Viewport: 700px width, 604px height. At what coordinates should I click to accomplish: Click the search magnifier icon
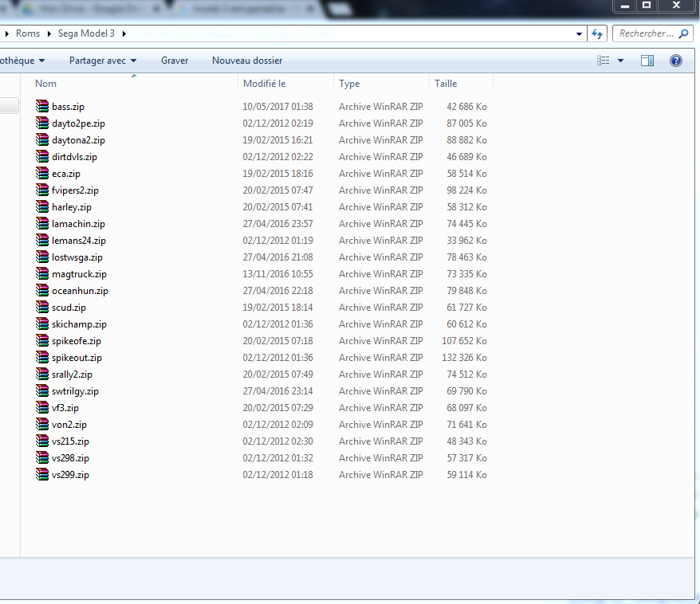683,33
